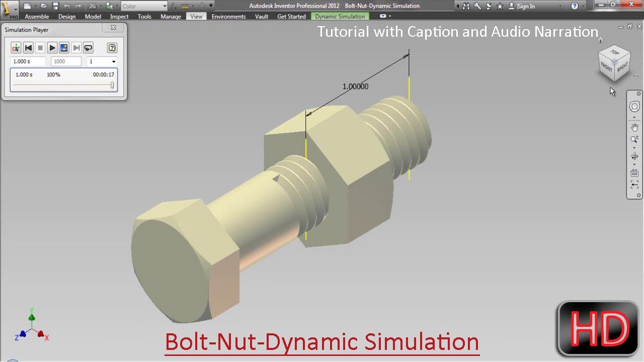The image size is (644, 362).
Task: Click the ViewCube Home icon
Action: pos(600,40)
